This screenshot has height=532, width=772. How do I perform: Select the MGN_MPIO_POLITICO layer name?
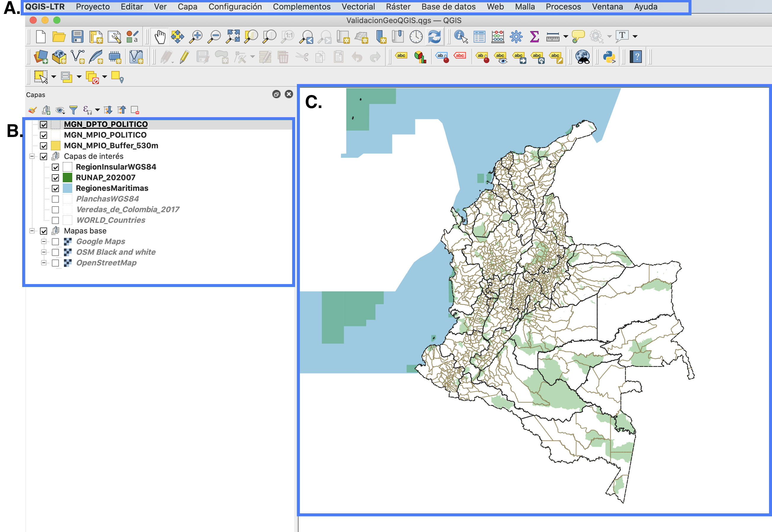pyautogui.click(x=105, y=135)
